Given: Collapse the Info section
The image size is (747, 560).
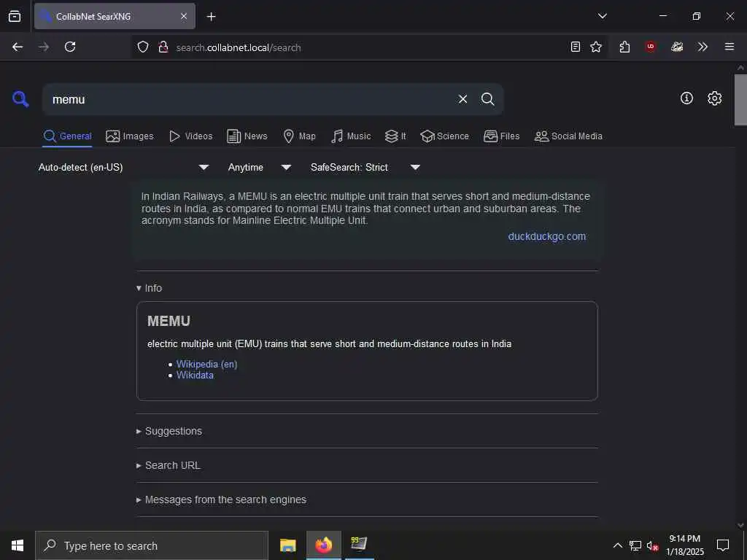Looking at the screenshot, I should click(149, 288).
